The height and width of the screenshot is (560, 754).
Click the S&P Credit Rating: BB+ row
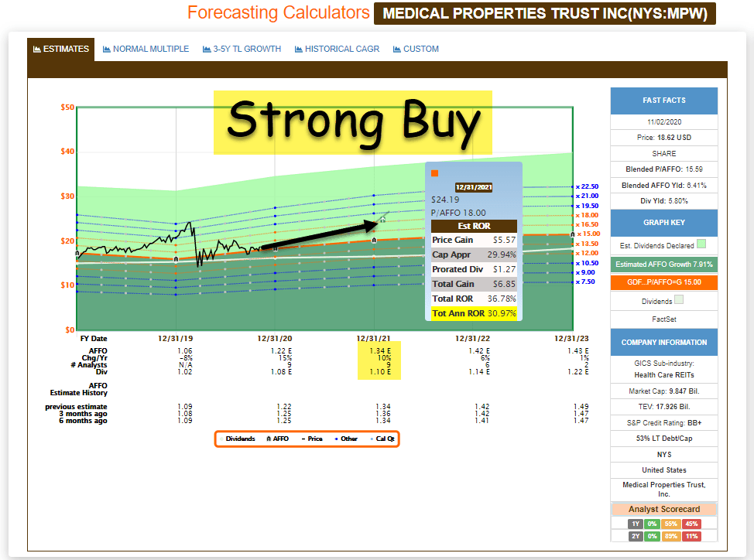tap(664, 422)
